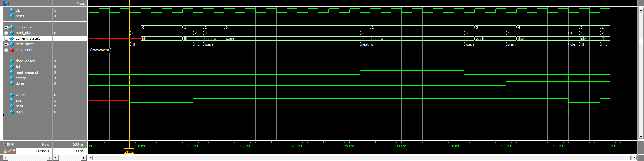This screenshot has height=161, width=644.
Task: Open the Cursor 1 properties wrench icon
Action: coord(10,151)
